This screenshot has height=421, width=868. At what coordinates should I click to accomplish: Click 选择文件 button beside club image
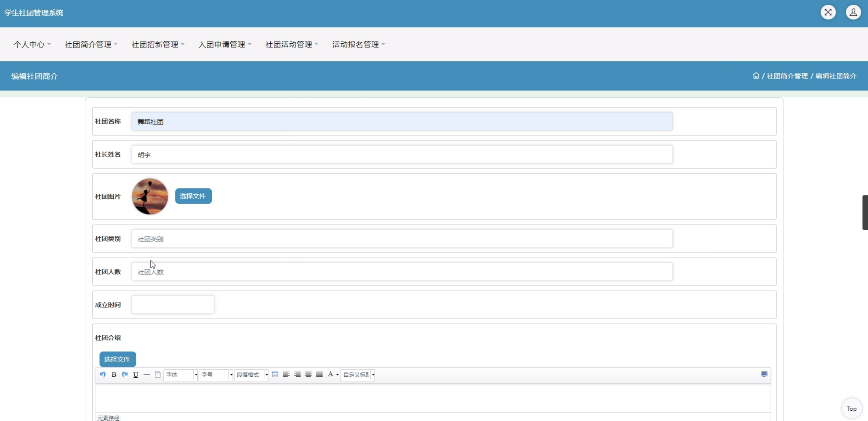pos(193,196)
